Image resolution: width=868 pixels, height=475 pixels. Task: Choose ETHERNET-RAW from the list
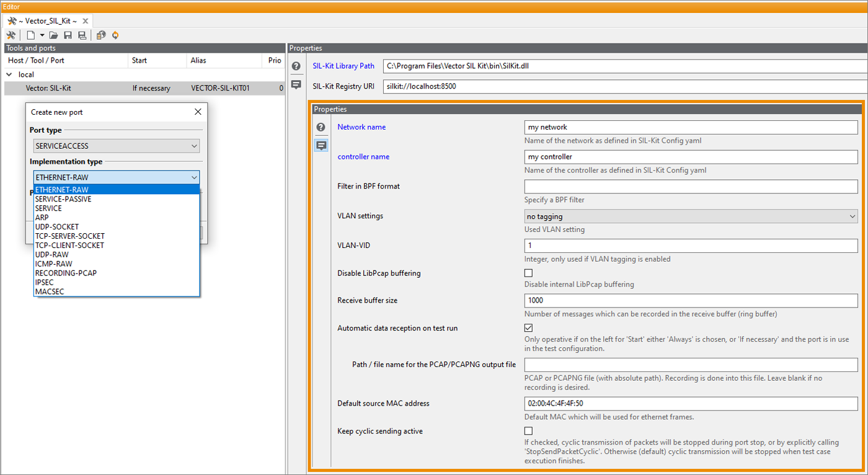click(117, 190)
